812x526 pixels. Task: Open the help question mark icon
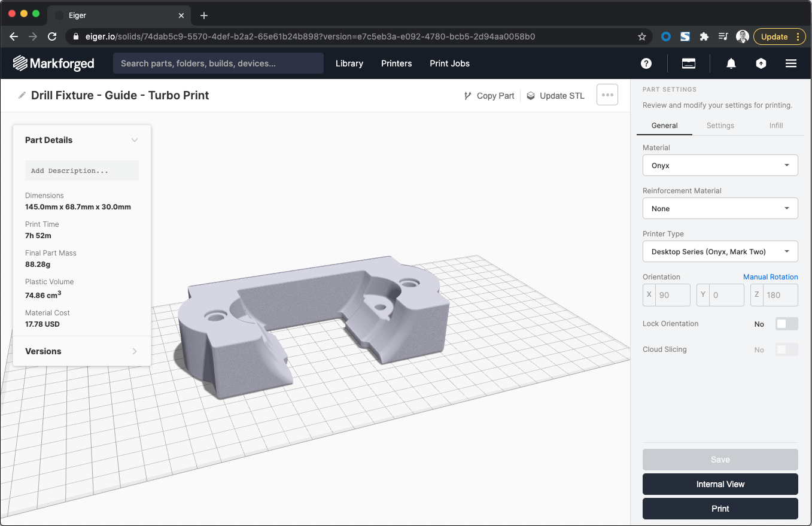pos(646,63)
